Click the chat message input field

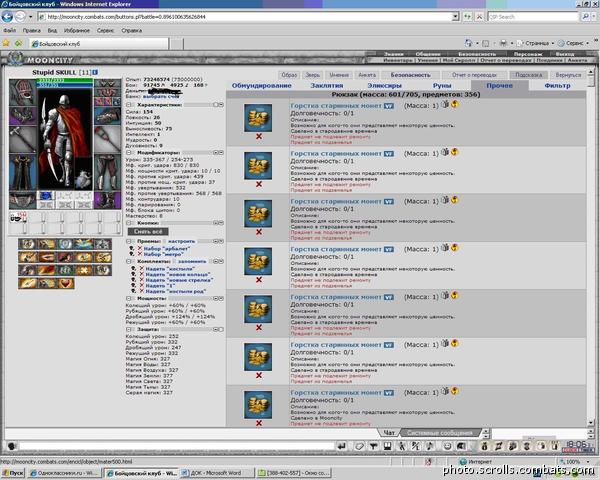click(178, 446)
